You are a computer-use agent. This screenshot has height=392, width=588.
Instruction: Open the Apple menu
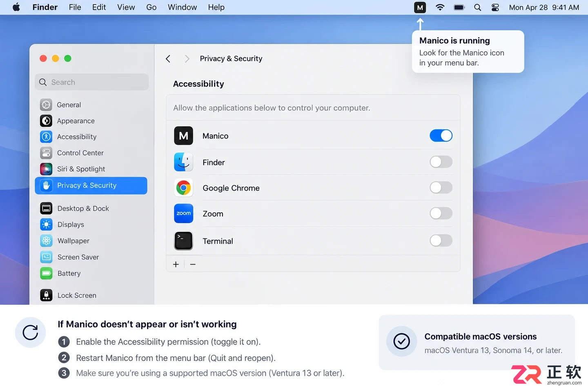16,7
